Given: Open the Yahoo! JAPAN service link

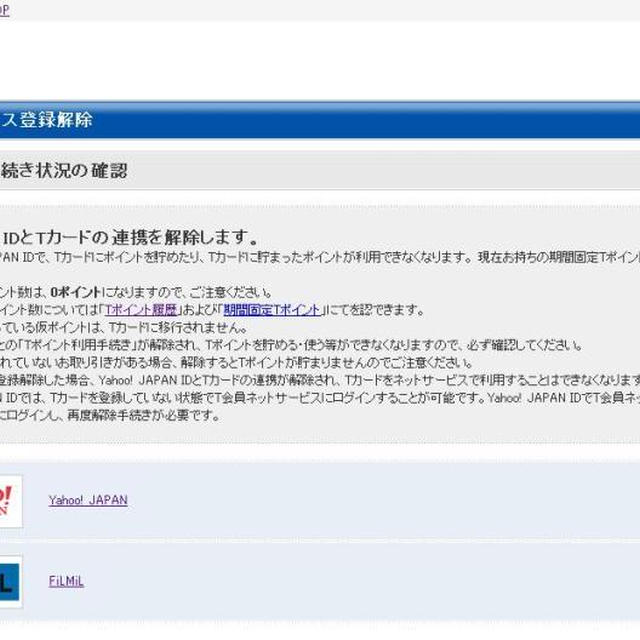Looking at the screenshot, I should pyautogui.click(x=88, y=500).
